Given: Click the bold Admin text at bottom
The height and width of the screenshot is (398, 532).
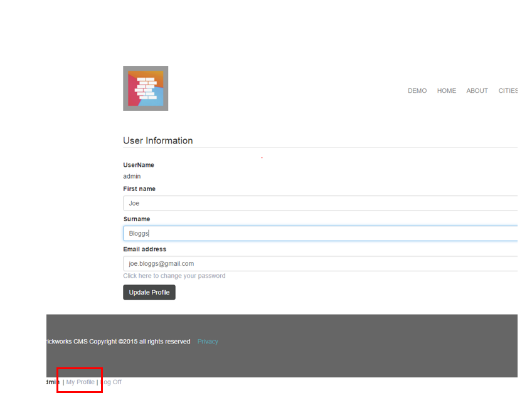Looking at the screenshot, I should pos(53,382).
